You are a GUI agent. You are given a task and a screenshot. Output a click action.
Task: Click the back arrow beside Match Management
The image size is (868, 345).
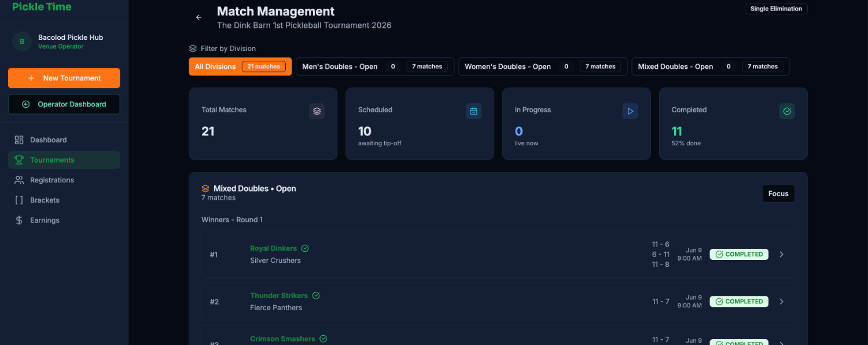pos(199,17)
